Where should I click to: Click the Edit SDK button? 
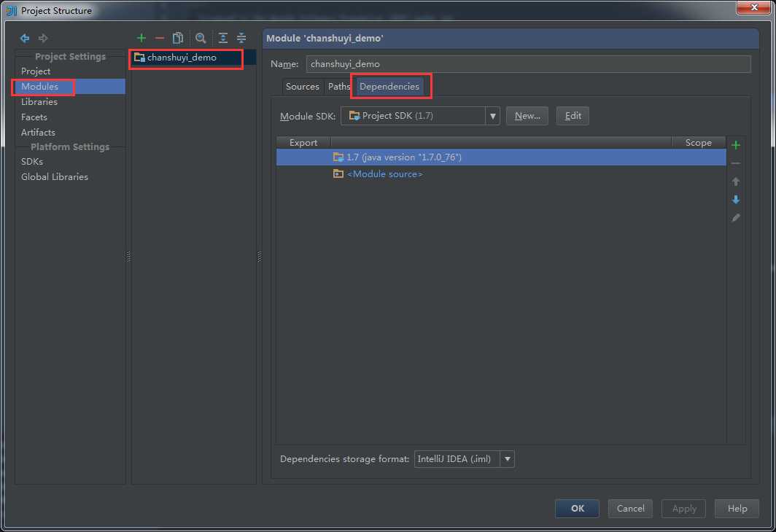tap(573, 116)
